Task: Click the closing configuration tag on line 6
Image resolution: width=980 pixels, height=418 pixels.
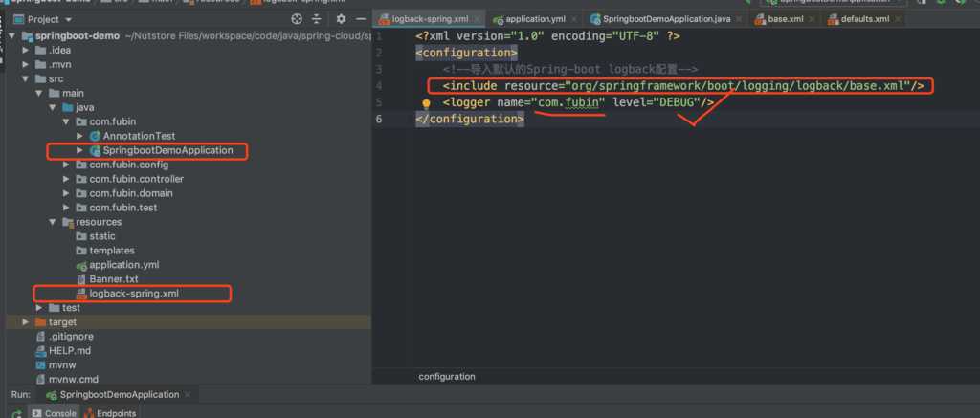Action: point(470,119)
